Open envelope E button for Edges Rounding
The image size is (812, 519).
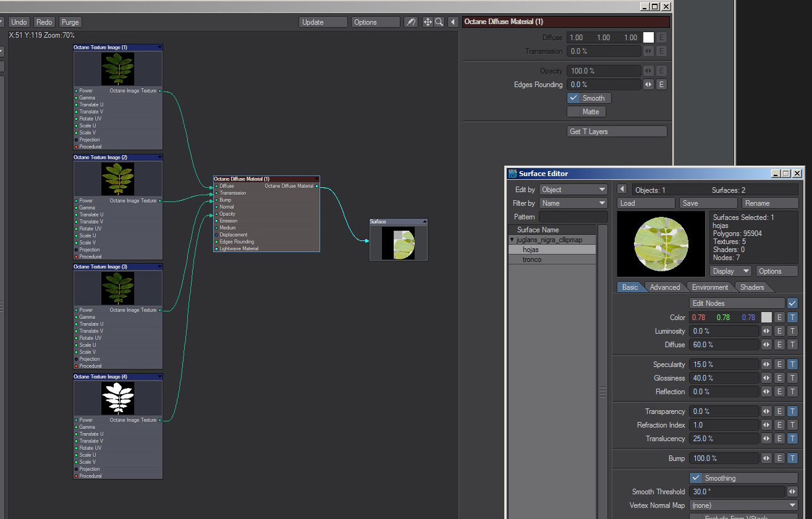point(661,85)
